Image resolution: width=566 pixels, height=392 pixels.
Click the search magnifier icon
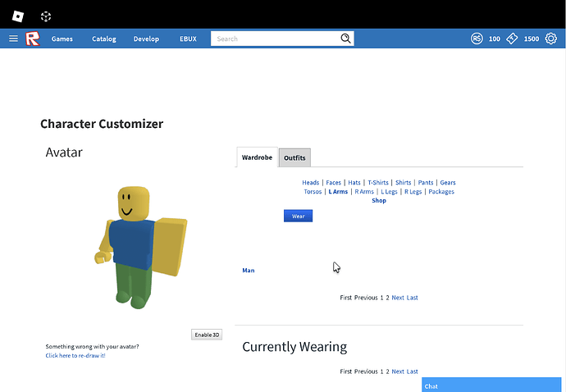point(345,39)
